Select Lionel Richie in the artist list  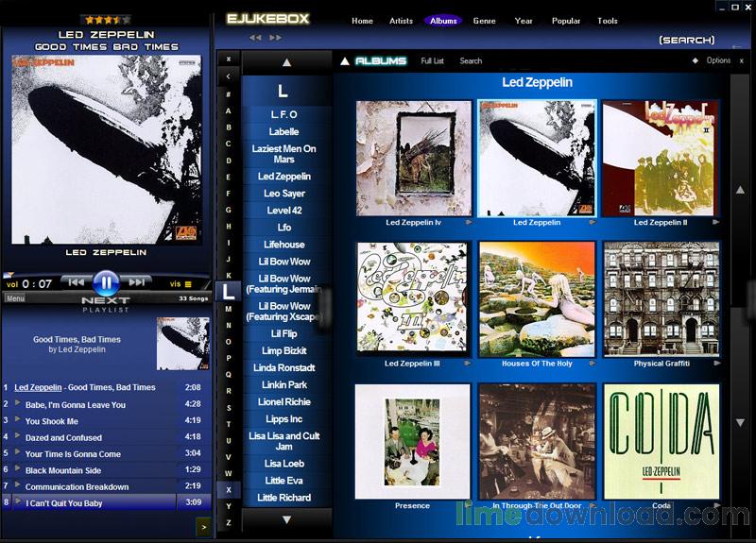[284, 402]
